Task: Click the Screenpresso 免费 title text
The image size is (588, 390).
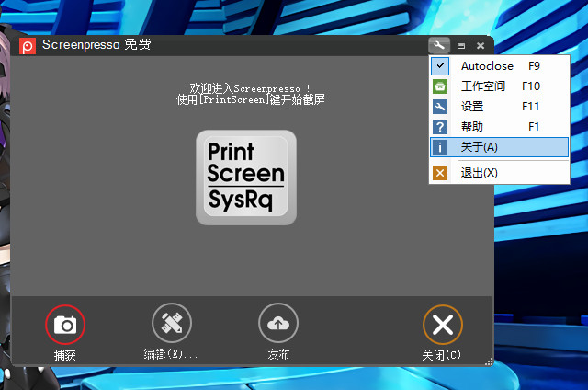Action: (96, 45)
